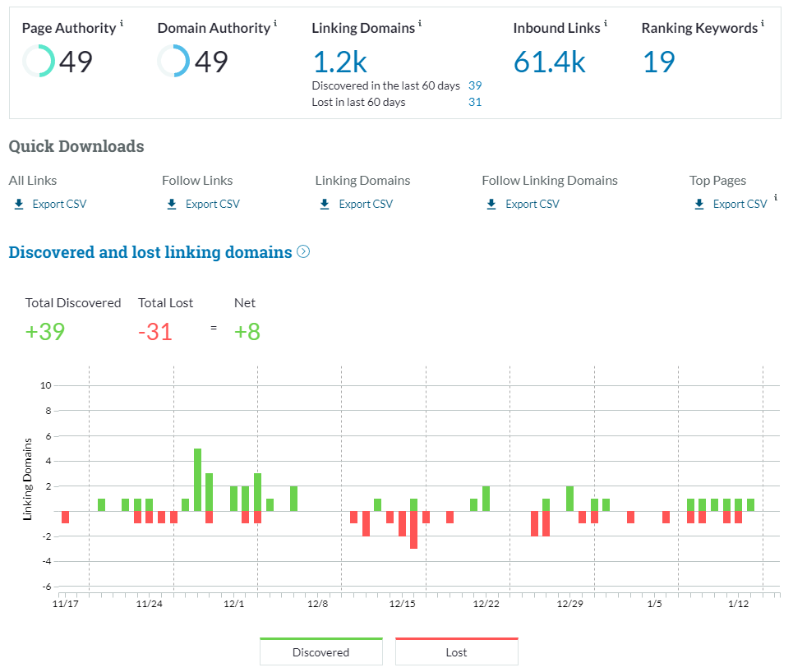The image size is (793, 672).
Task: Open Discovered and lost linking domains heading
Action: tap(150, 252)
